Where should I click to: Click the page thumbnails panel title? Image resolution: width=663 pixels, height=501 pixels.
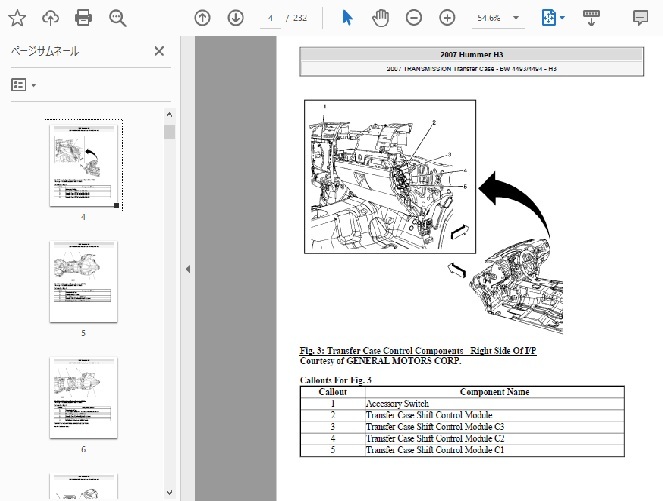coord(45,51)
